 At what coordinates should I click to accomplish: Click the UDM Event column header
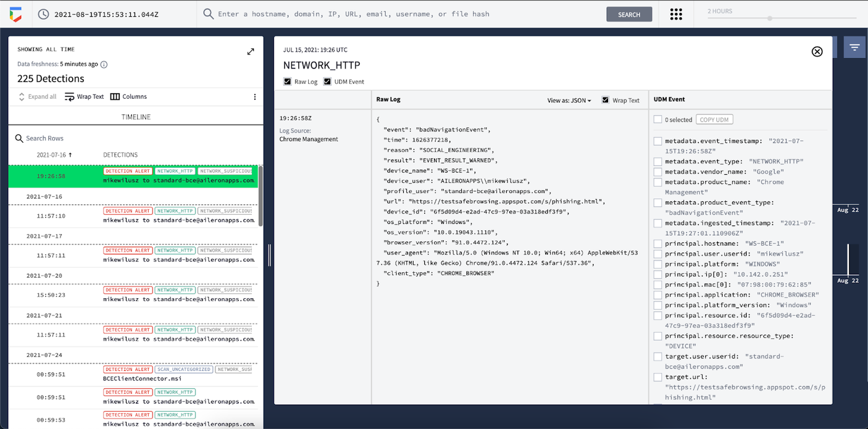[669, 99]
